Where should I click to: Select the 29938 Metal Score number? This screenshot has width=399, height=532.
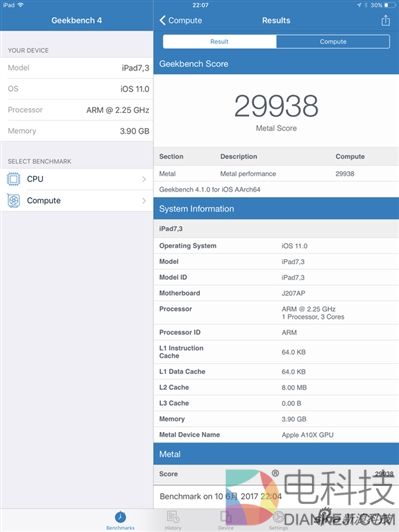[276, 106]
